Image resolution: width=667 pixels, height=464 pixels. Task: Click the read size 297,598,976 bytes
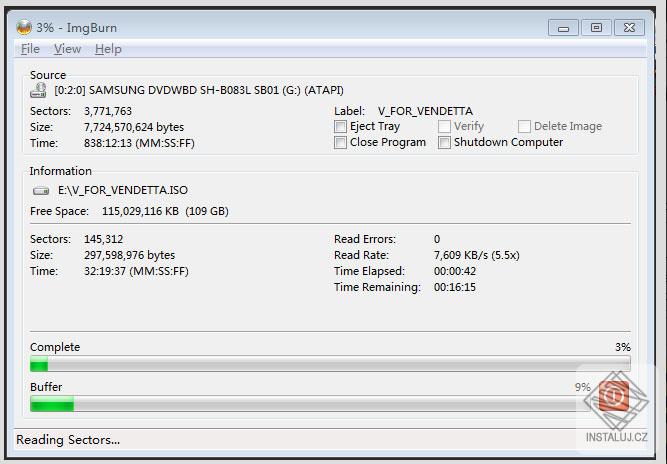[x=129, y=255]
